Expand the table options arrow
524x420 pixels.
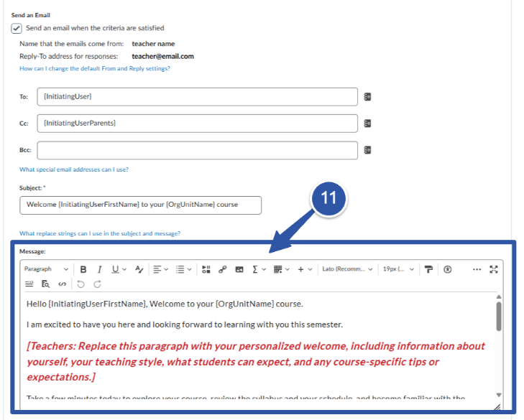[287, 269]
